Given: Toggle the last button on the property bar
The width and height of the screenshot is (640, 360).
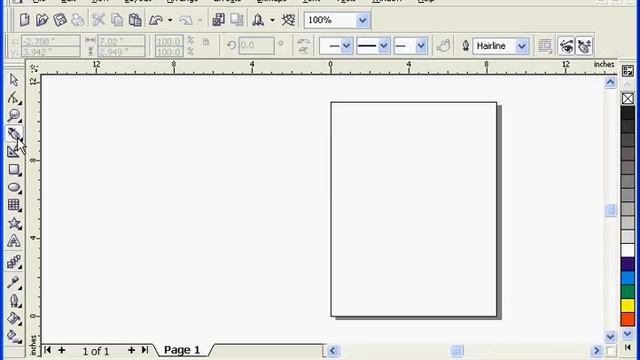Looking at the screenshot, I should [x=584, y=46].
